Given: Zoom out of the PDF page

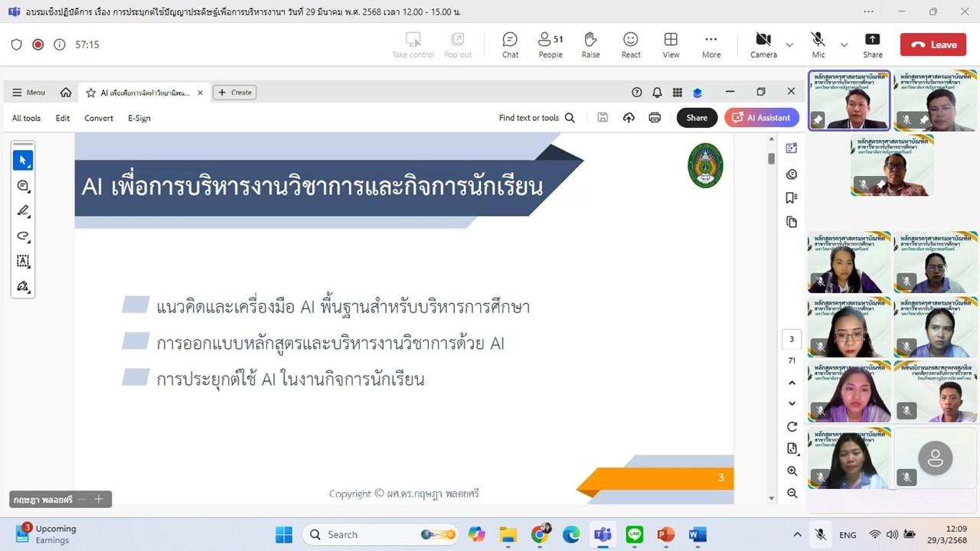Looking at the screenshot, I should pos(792,494).
